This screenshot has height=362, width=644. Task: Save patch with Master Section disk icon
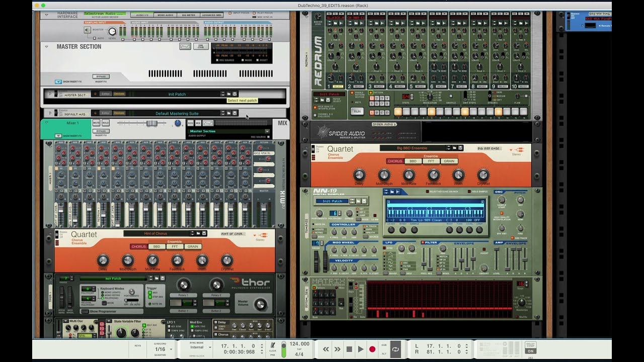tap(234, 94)
